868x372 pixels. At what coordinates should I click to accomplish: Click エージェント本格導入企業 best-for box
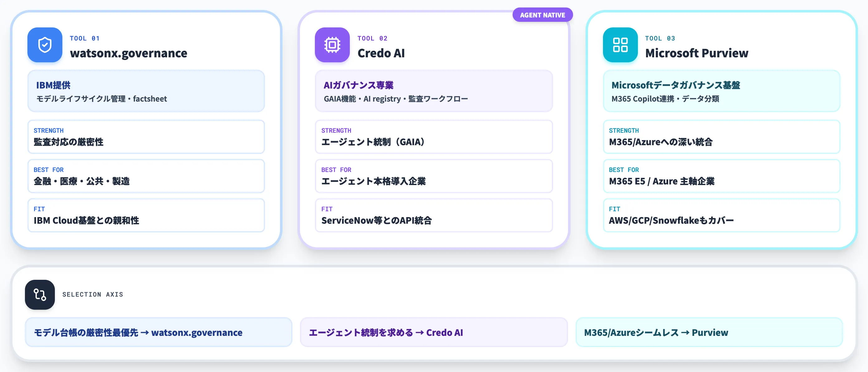tap(434, 176)
